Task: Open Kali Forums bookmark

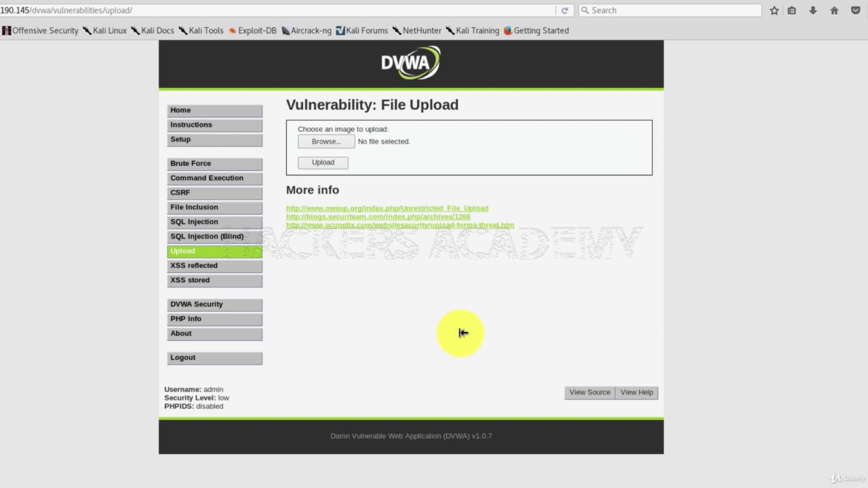Action: tap(362, 30)
